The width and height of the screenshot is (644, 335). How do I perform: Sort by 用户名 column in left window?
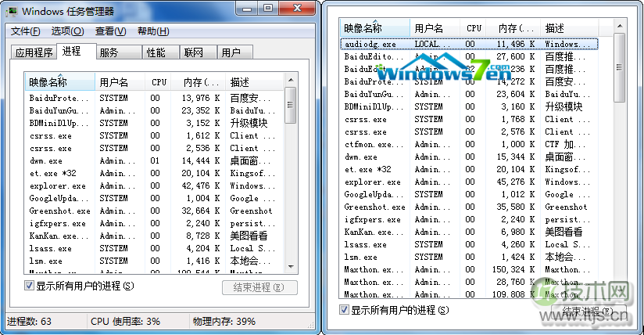pos(120,82)
